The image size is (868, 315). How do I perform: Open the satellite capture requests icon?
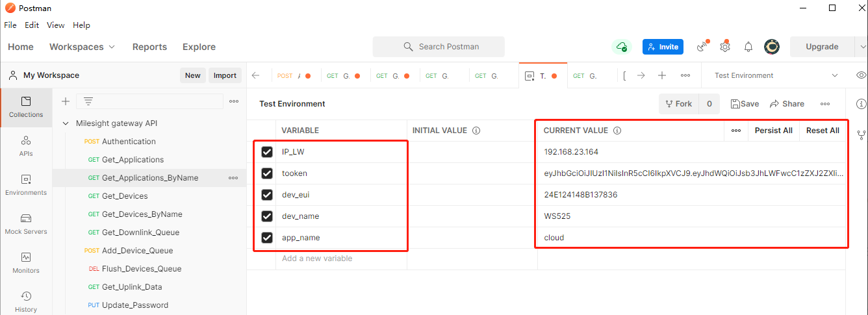pos(702,47)
